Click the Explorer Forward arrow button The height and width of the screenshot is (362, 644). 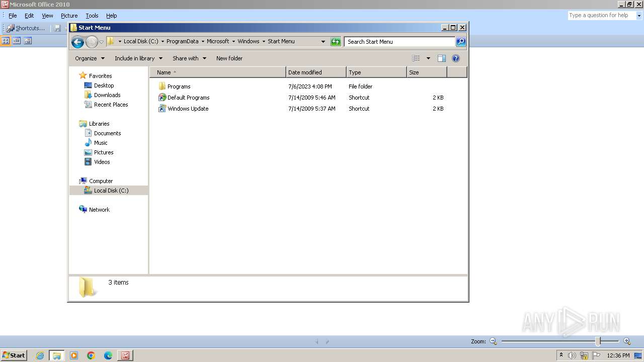92,42
